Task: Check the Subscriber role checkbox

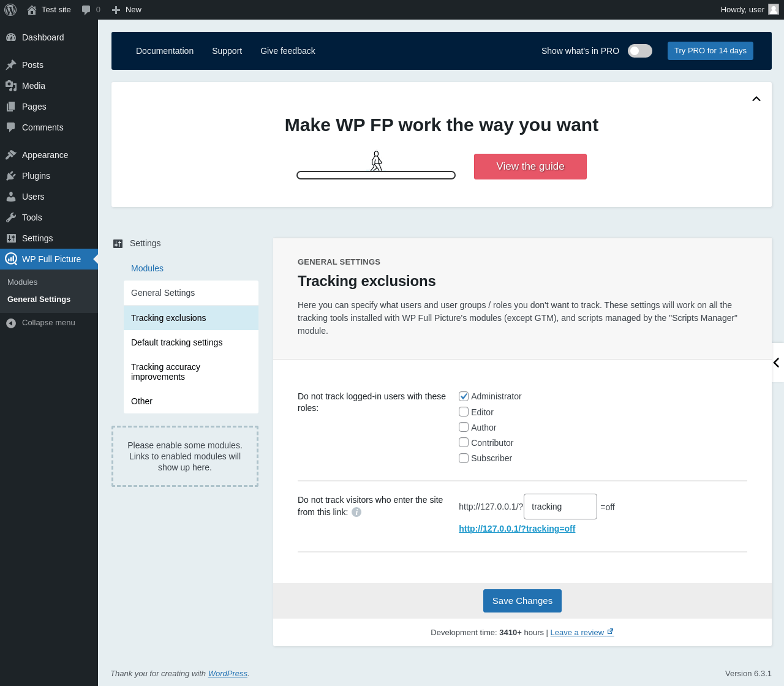Action: (464, 458)
